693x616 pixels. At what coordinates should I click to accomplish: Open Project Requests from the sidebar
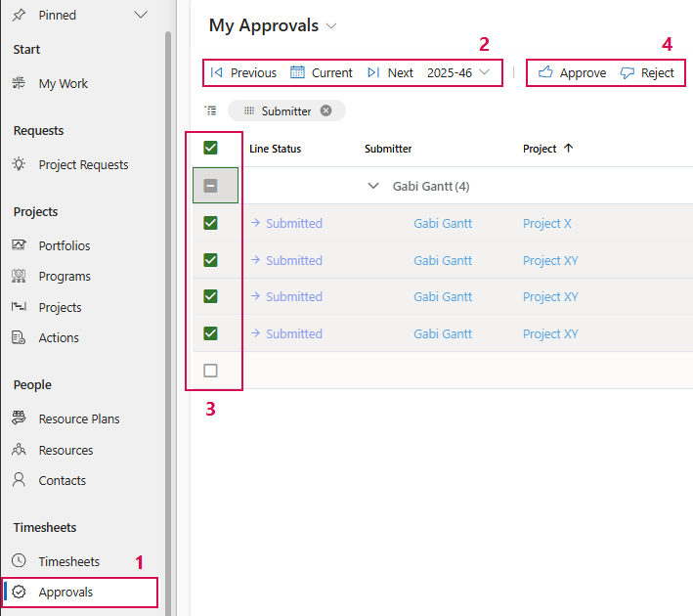[x=83, y=164]
